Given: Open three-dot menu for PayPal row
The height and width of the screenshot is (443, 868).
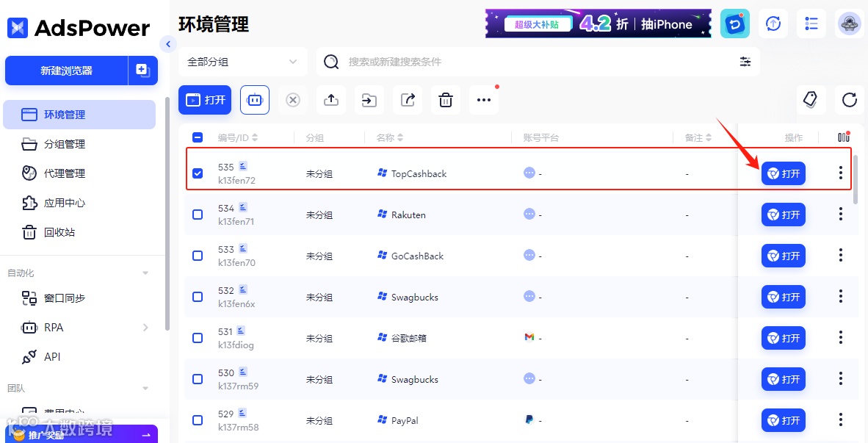Looking at the screenshot, I should point(840,419).
